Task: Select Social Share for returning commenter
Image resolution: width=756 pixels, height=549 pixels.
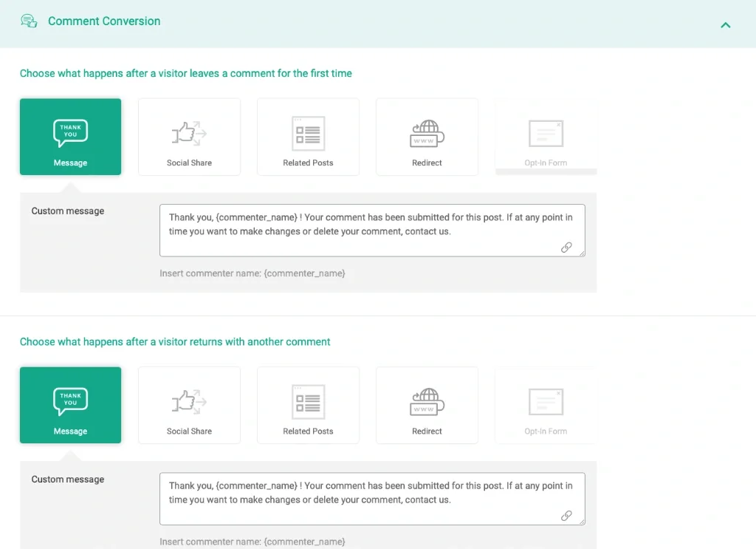Action: 189,405
